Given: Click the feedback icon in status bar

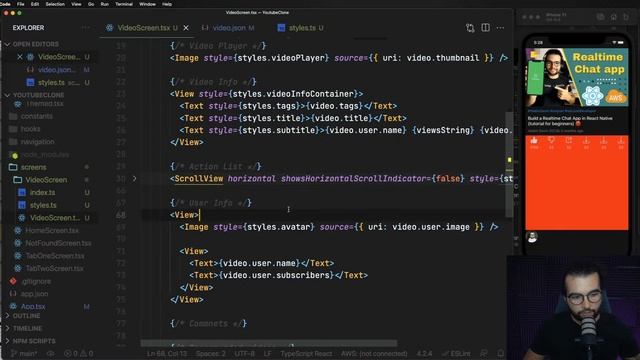Looking at the screenshot, I should coord(484,353).
